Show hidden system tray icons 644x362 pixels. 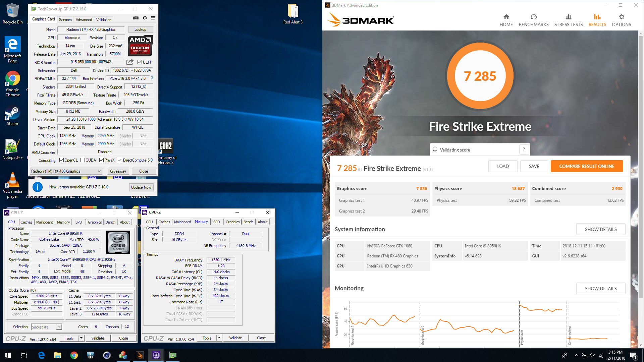pyautogui.click(x=576, y=355)
